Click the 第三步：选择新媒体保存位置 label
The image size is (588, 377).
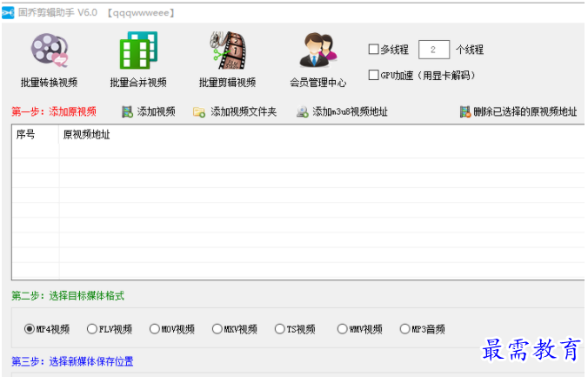(72, 361)
